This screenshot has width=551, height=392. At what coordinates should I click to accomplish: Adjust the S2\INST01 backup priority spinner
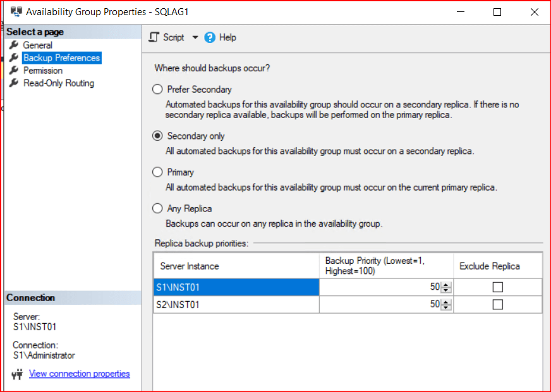point(446,304)
